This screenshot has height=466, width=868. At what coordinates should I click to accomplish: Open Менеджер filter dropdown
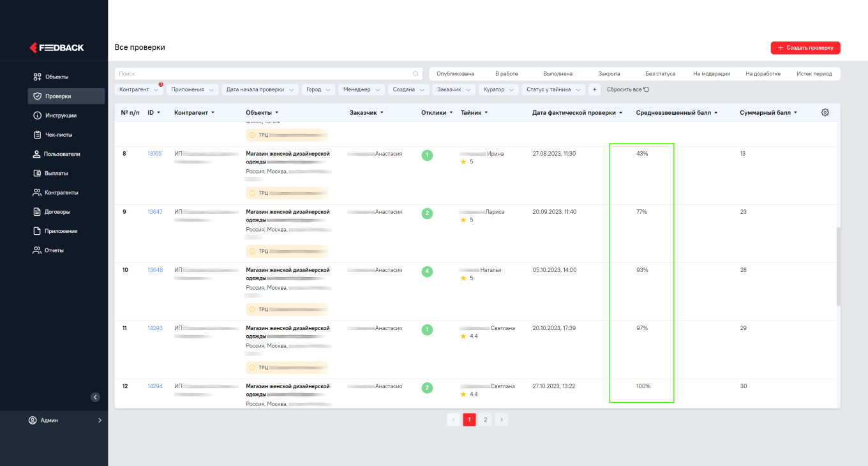(362, 90)
